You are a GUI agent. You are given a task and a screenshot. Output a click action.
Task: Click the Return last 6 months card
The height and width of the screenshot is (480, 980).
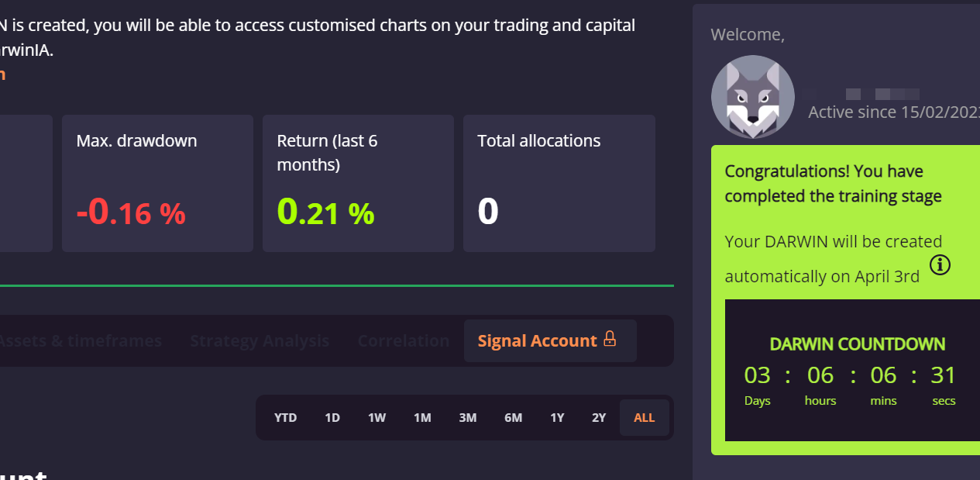coord(358,183)
